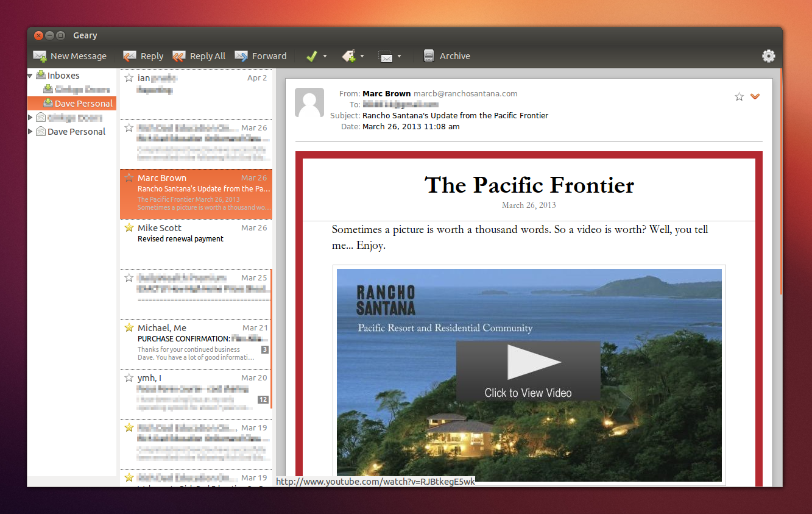Select the Marc Brown conversation row

[196, 194]
